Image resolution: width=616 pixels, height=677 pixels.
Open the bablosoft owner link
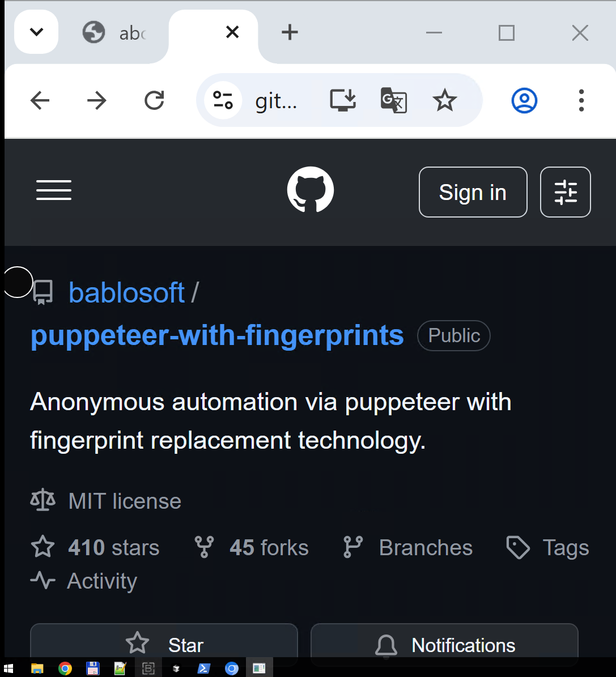[x=126, y=293]
